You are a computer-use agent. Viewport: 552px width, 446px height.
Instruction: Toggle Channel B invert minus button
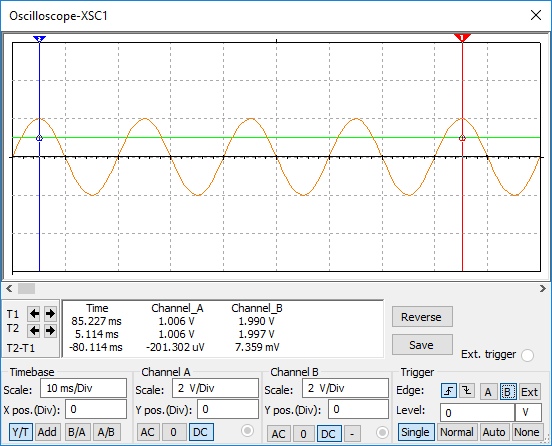352,434
